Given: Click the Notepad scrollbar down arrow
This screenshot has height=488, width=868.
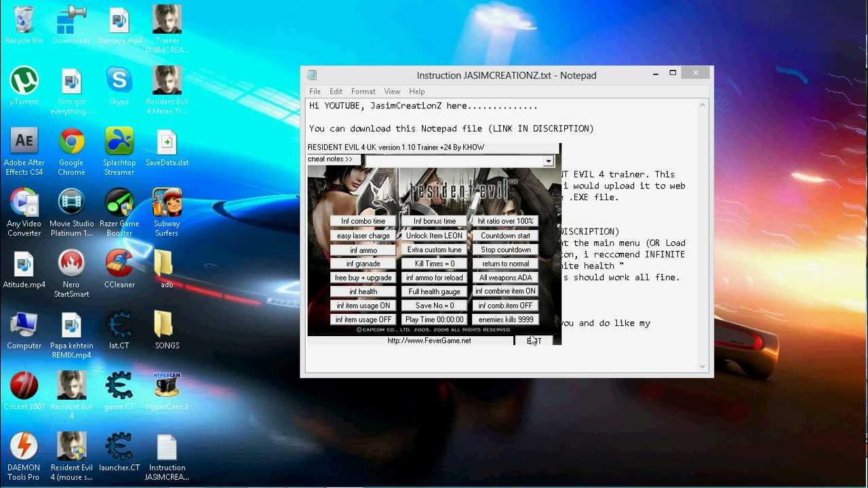Looking at the screenshot, I should coord(703,367).
